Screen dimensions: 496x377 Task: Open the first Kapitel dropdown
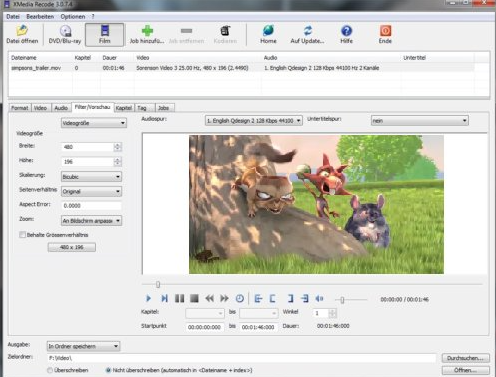[x=204, y=313]
